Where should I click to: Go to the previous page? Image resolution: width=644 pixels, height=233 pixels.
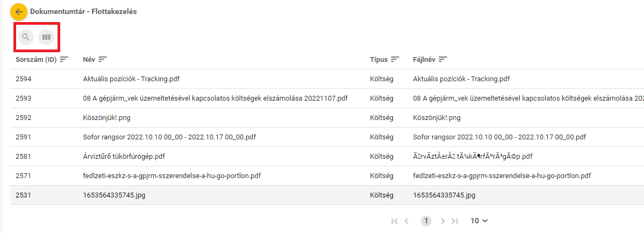pos(407,221)
